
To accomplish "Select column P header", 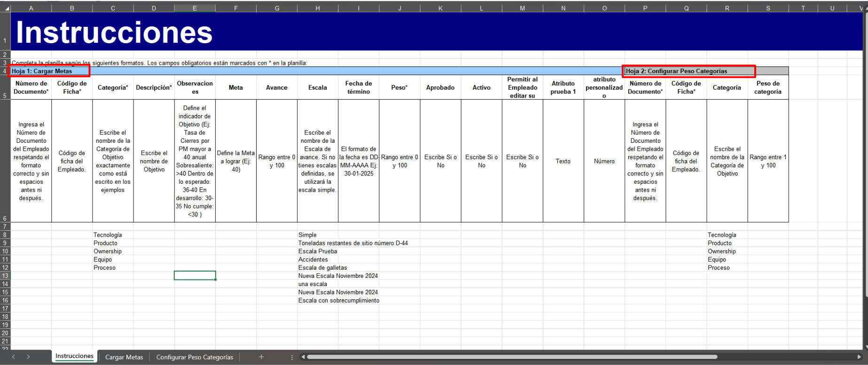I will tap(645, 8).
